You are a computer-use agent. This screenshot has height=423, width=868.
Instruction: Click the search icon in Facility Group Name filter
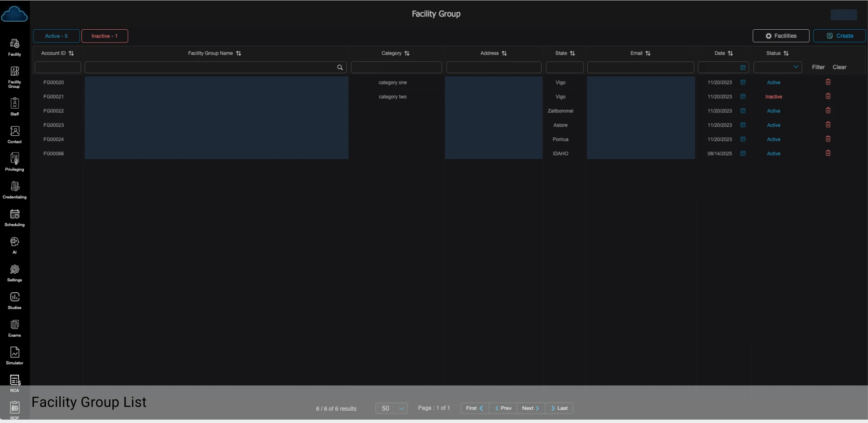tap(340, 67)
